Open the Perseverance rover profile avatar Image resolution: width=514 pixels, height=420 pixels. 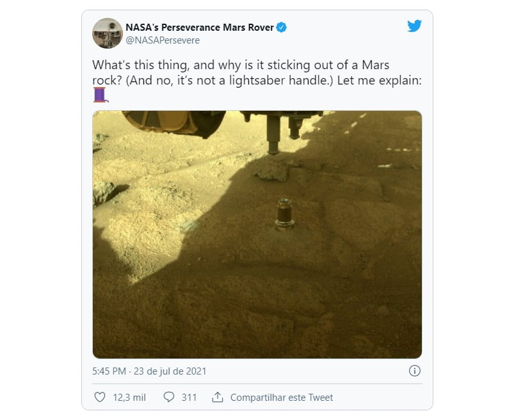pyautogui.click(x=107, y=33)
